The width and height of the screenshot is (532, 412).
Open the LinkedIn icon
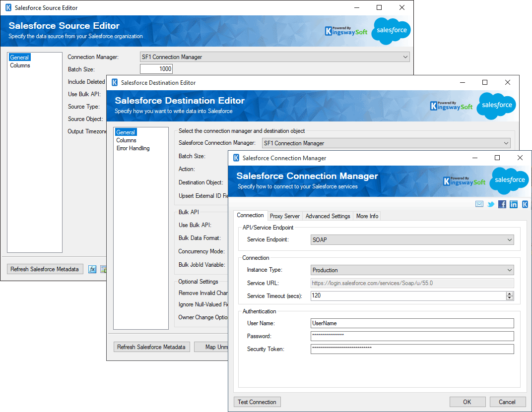514,204
